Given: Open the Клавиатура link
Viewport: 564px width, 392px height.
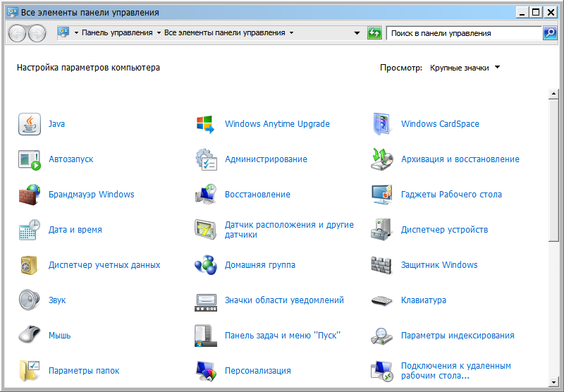Looking at the screenshot, I should (424, 300).
